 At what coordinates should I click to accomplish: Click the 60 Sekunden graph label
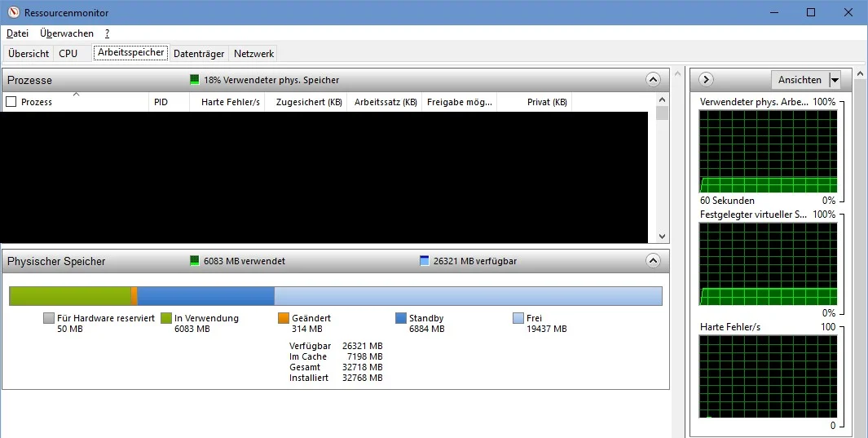[x=727, y=201]
